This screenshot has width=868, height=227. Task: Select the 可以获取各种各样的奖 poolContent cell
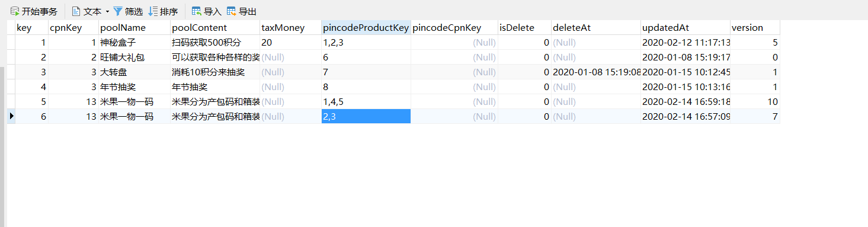point(214,57)
